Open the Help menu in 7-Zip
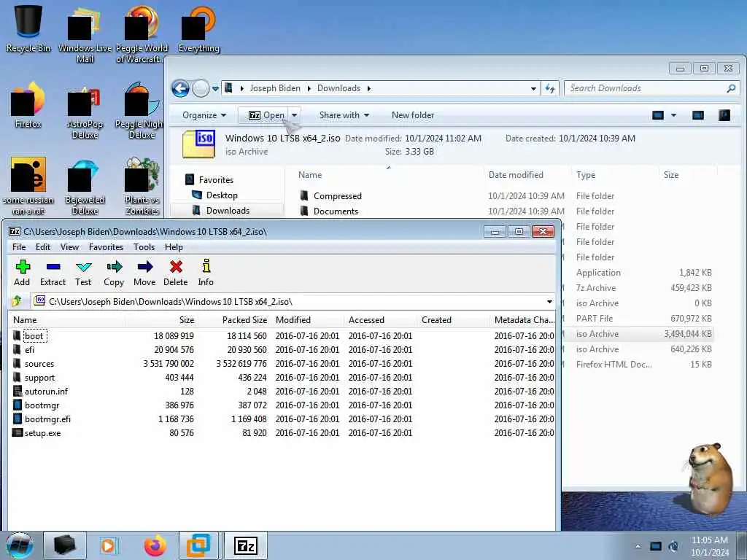 174,247
